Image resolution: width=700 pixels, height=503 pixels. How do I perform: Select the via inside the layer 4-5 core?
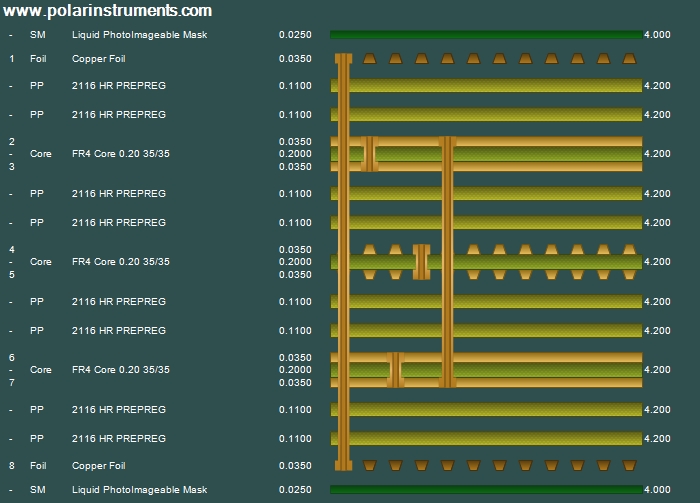tap(421, 262)
